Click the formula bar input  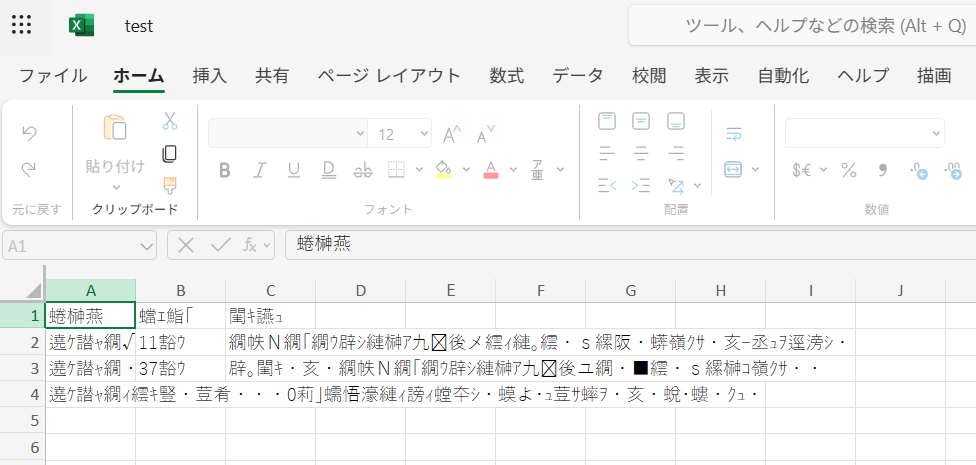click(x=631, y=245)
